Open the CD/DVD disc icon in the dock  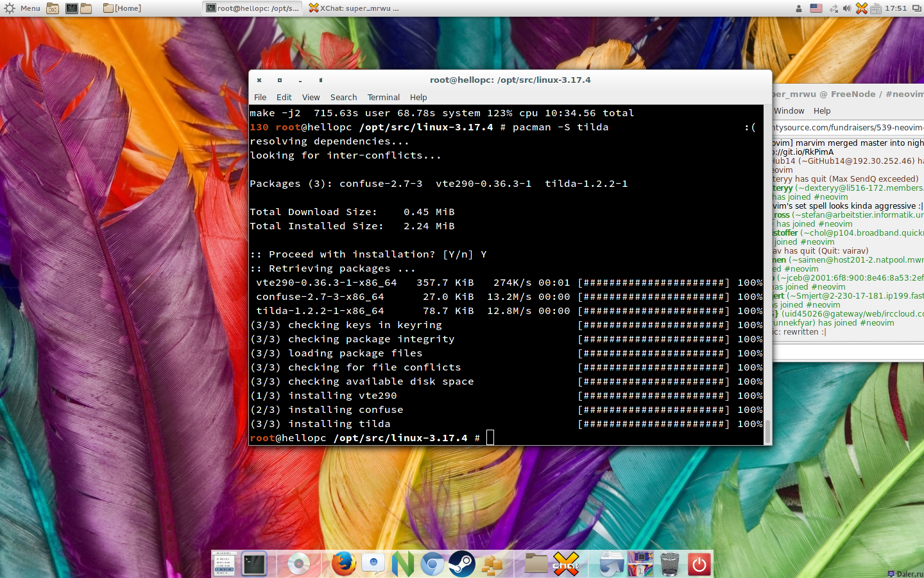(x=298, y=564)
